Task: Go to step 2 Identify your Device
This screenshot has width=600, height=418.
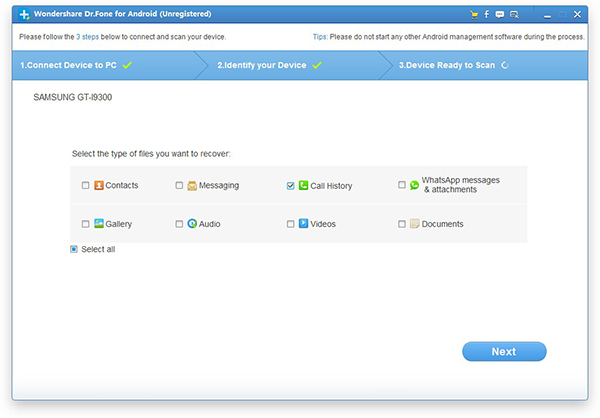Action: pos(269,65)
